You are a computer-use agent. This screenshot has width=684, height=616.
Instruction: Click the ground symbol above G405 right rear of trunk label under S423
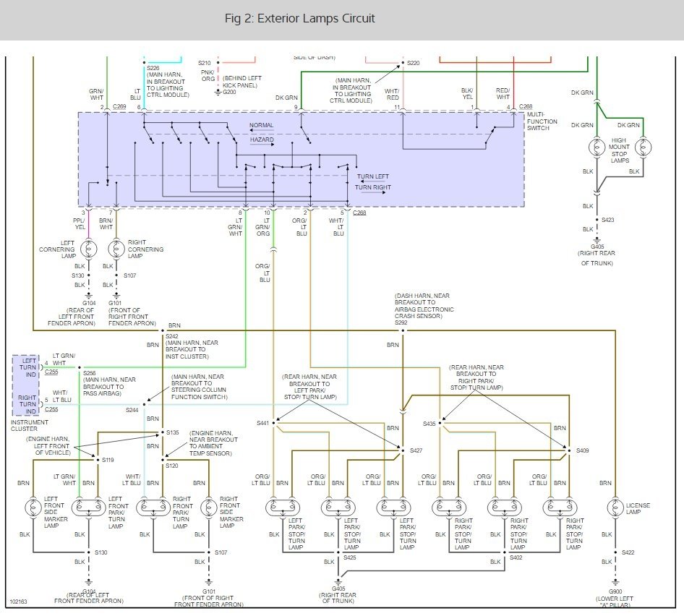coord(597,240)
